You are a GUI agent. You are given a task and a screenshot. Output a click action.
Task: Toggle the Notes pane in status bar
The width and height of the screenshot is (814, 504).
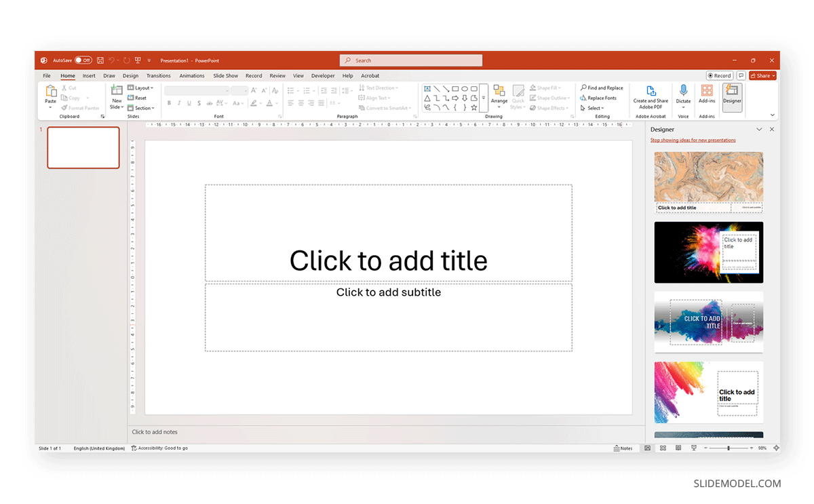[623, 448]
